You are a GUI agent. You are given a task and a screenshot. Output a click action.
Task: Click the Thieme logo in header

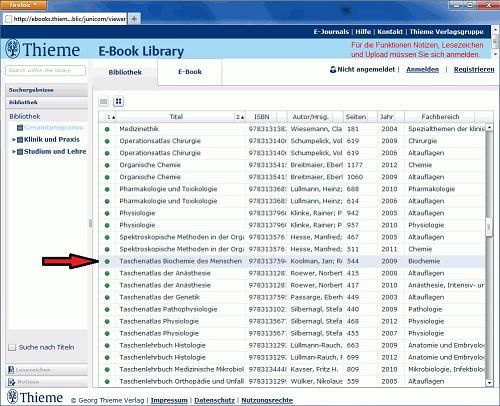[43, 49]
